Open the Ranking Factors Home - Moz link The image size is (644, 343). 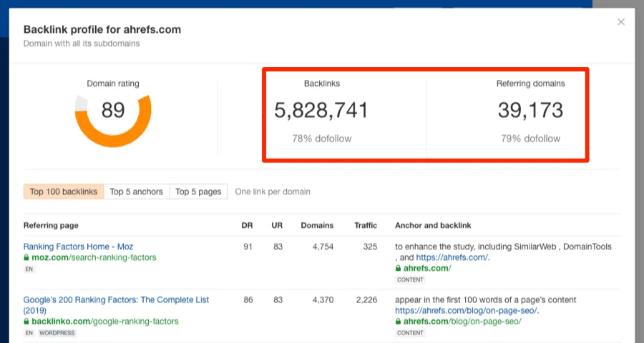point(78,247)
